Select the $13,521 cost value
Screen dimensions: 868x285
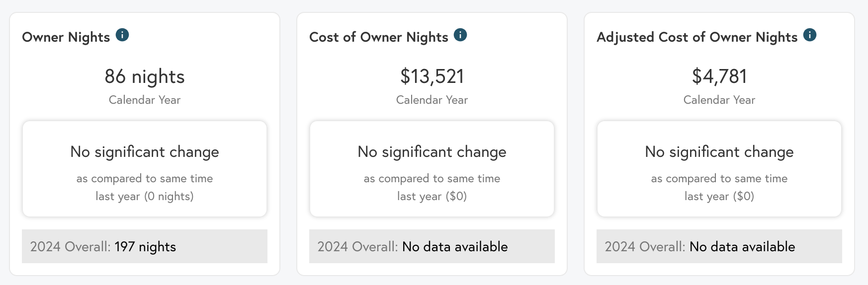click(432, 76)
